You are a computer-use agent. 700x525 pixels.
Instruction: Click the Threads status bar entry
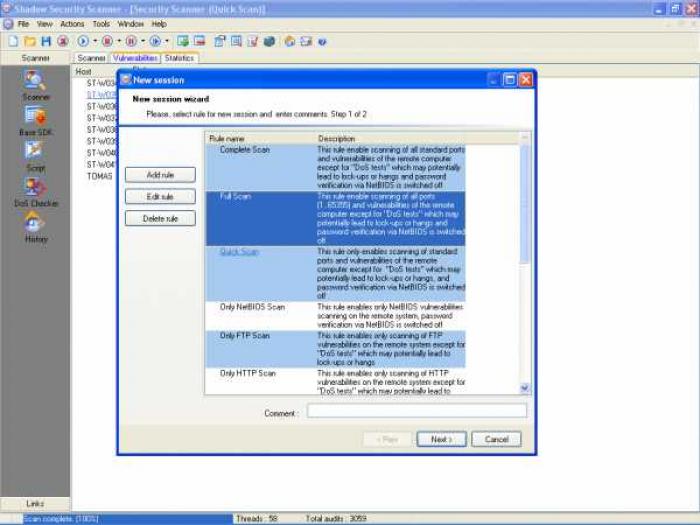click(257, 519)
